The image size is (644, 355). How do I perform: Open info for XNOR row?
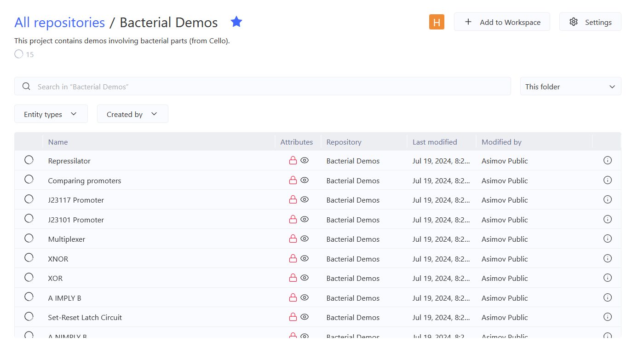click(607, 258)
